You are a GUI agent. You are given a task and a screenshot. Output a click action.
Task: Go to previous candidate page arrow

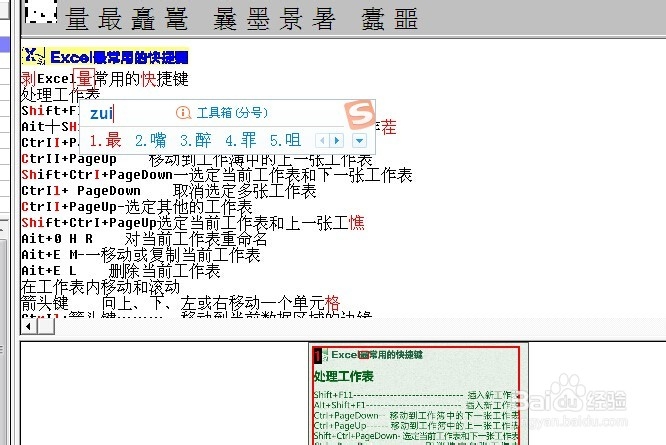click(322, 140)
